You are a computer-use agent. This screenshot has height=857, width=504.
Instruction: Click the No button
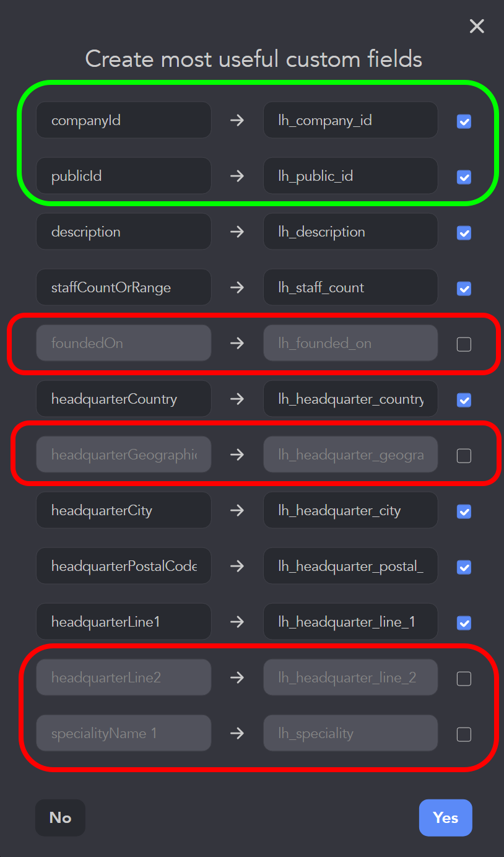coord(60,818)
